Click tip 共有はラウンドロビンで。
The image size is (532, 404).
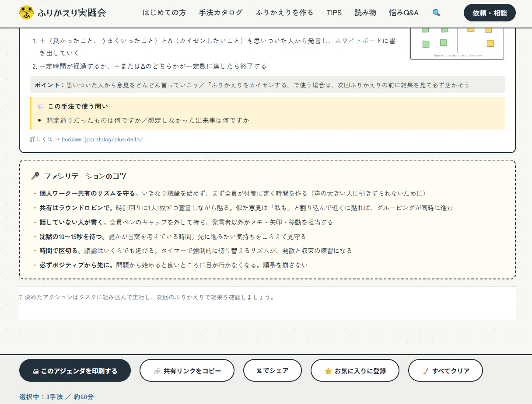coord(77,208)
